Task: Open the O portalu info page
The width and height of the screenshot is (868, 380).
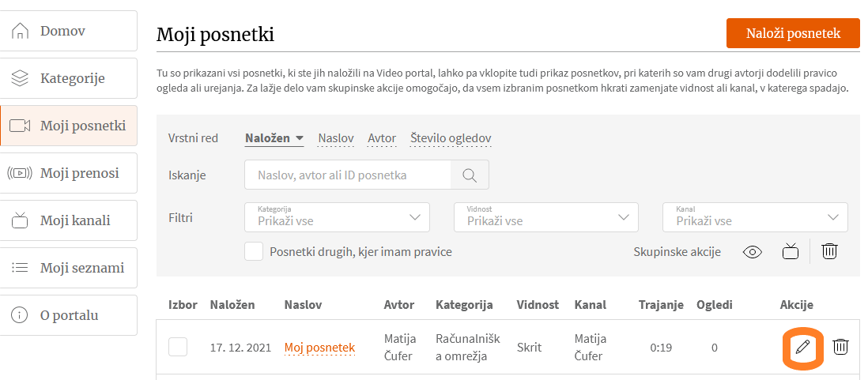Action: pos(69,315)
